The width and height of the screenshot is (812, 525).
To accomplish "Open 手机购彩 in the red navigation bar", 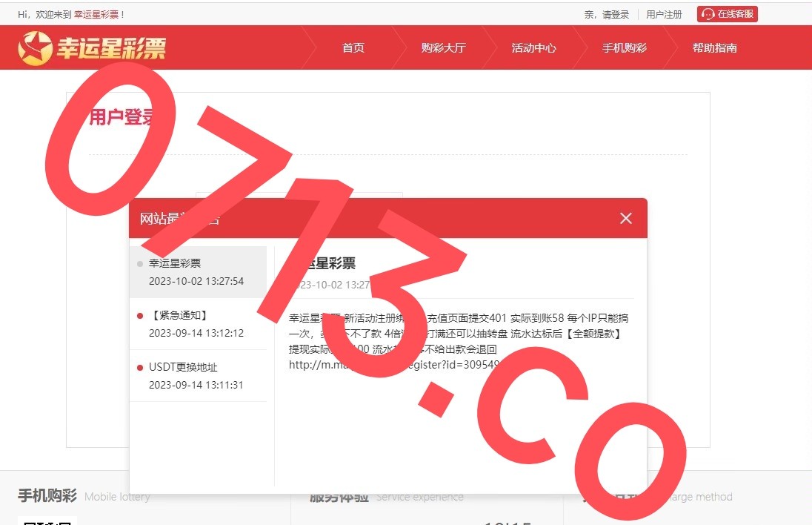I will [x=624, y=48].
